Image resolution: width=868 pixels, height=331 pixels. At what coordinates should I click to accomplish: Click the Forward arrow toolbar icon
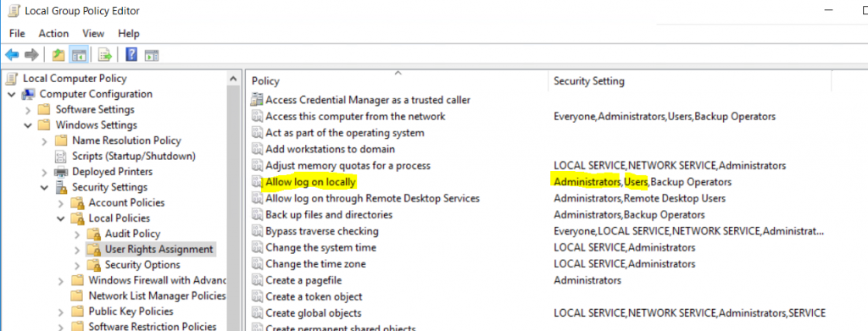(31, 55)
